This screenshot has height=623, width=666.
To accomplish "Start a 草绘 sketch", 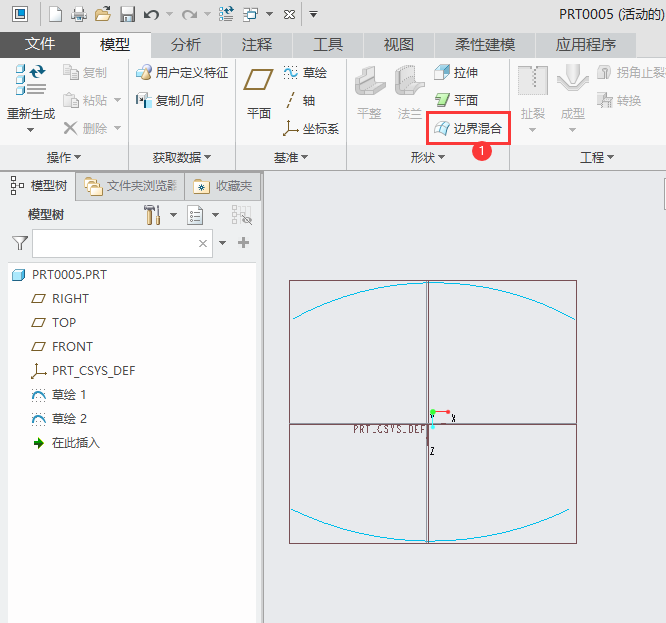I will [x=305, y=73].
